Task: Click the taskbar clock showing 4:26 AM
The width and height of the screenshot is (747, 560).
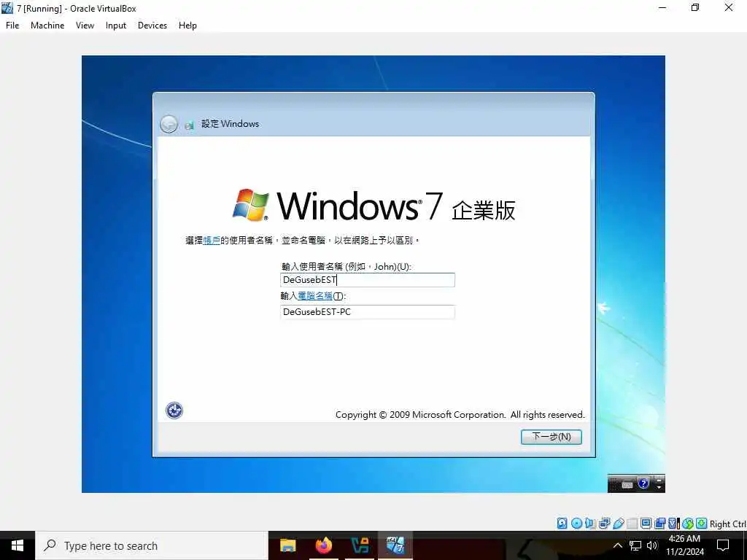Action: pos(684,545)
